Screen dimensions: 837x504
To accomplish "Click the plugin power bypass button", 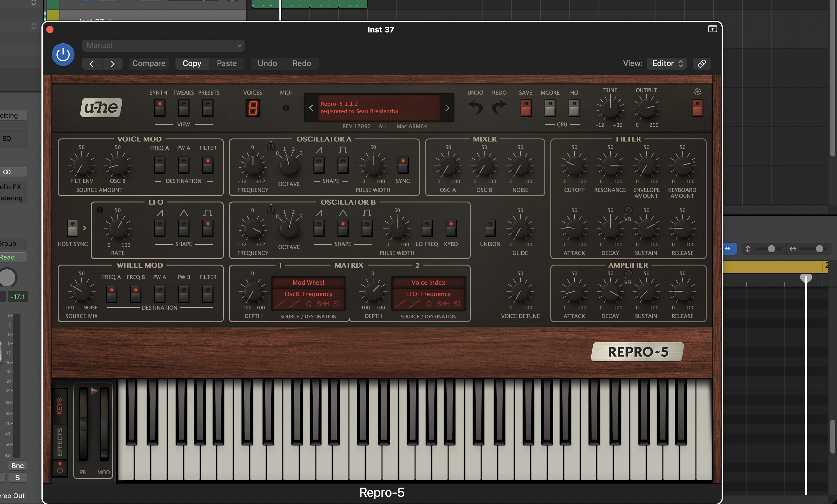I will click(63, 54).
